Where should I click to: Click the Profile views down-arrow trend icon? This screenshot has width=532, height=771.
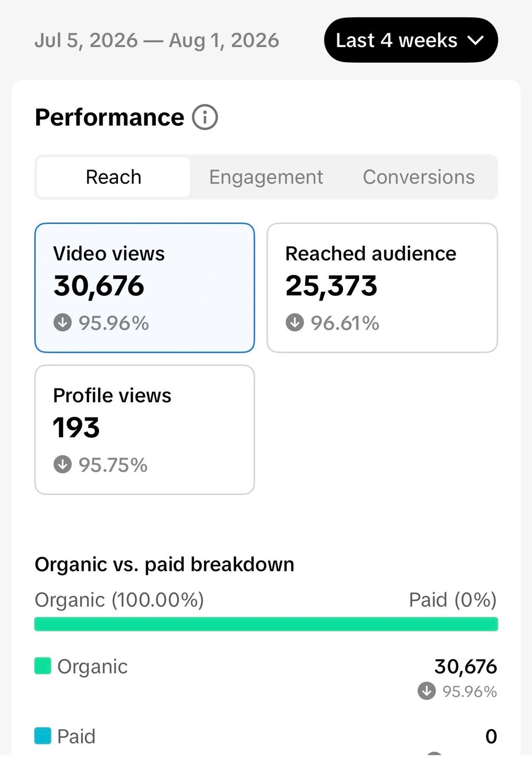[x=63, y=464]
